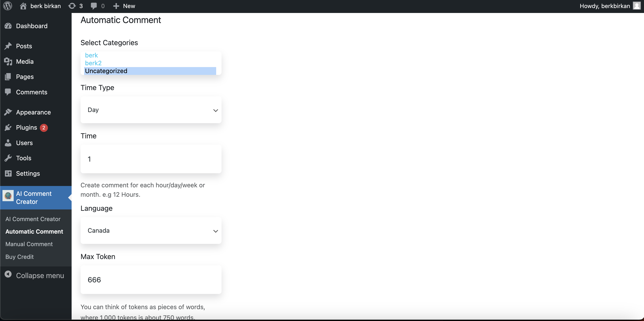The height and width of the screenshot is (321, 644).
Task: Open Appearance via paintbrush icon
Action: [x=8, y=112]
